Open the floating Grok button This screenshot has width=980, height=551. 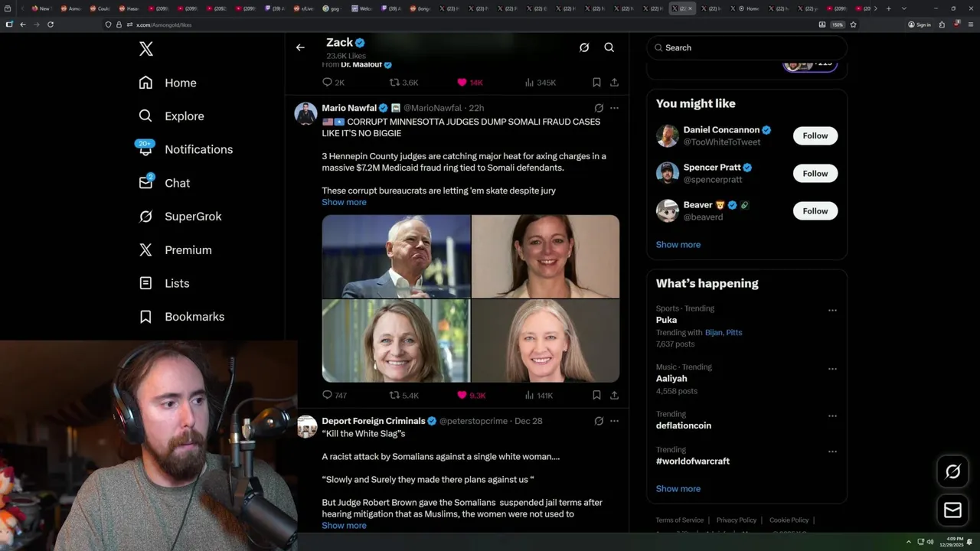953,472
